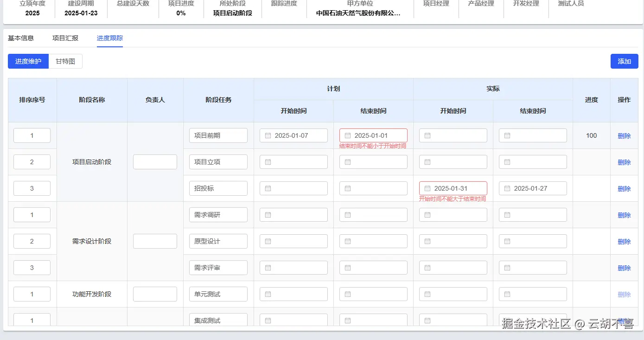The height and width of the screenshot is (340, 644).
Task: Select the 进度跟踪 tab
Action: [x=110, y=38]
